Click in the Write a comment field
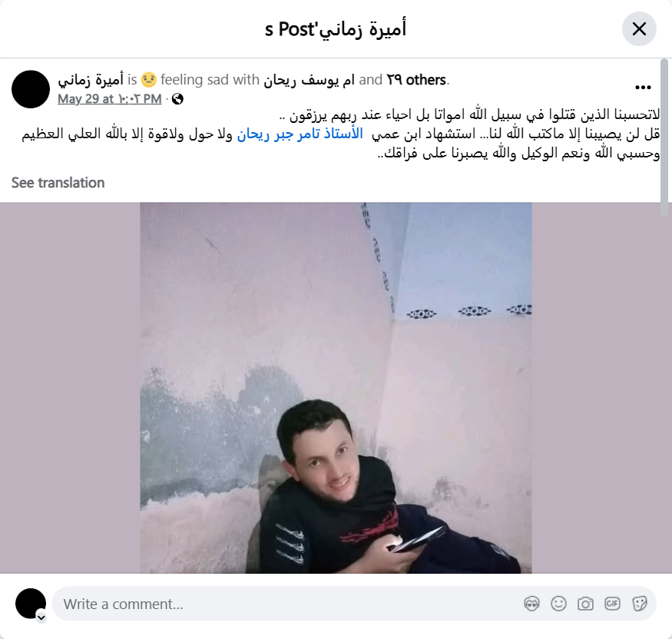The height and width of the screenshot is (639, 672). [x=291, y=604]
